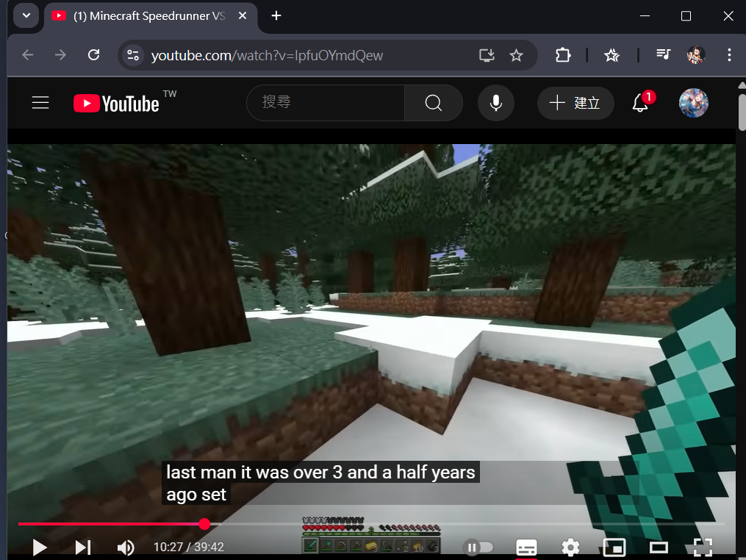Open the Chrome profile avatar
This screenshot has height=560, width=746.
(x=695, y=55)
